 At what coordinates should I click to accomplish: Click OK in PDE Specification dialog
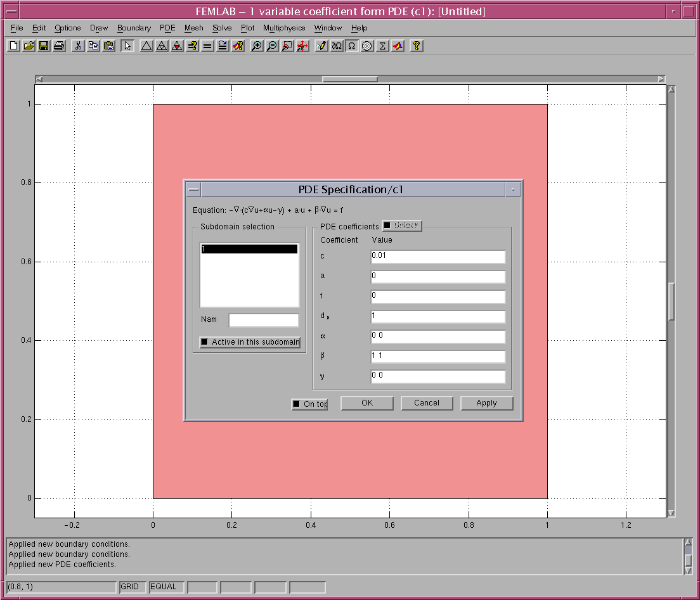tap(367, 403)
